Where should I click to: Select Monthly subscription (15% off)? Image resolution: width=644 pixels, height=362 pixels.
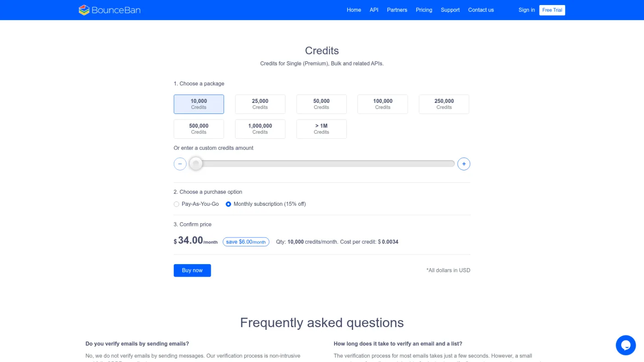tap(265, 204)
